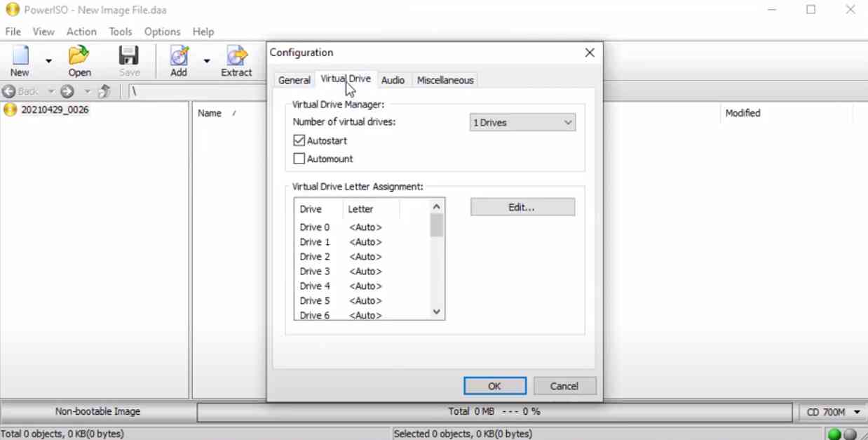The image size is (868, 440).
Task: Enable the Automount checkbox
Action: click(299, 159)
